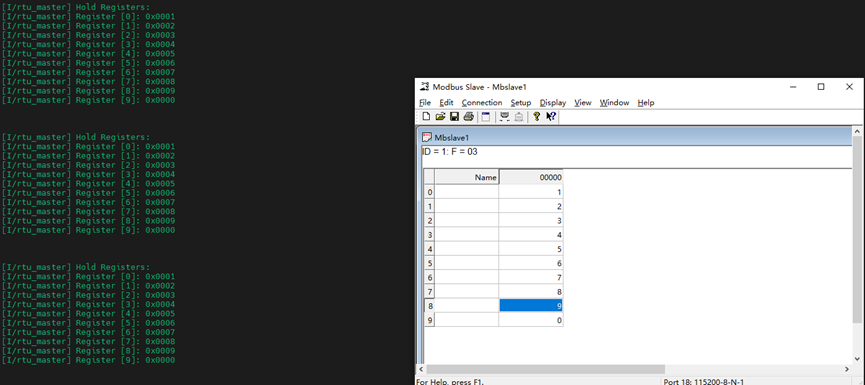This screenshot has height=385, width=865.
Task: Open the Connection menu
Action: click(482, 103)
